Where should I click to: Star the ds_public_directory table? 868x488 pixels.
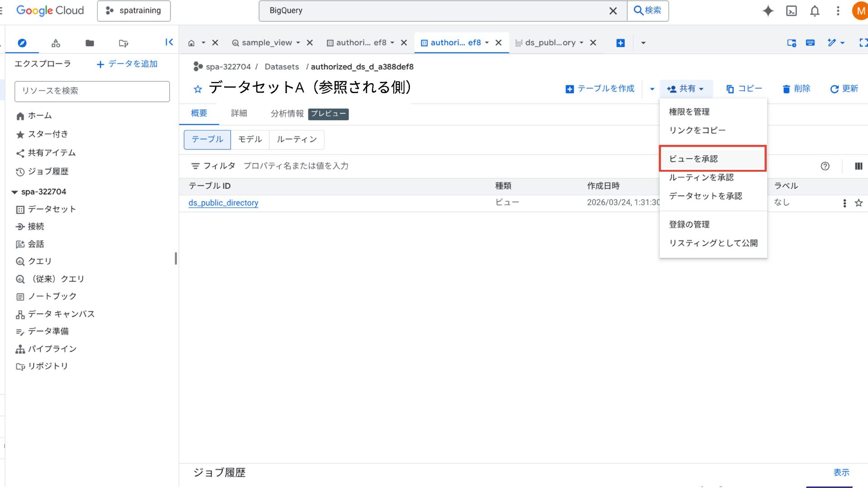click(x=859, y=203)
